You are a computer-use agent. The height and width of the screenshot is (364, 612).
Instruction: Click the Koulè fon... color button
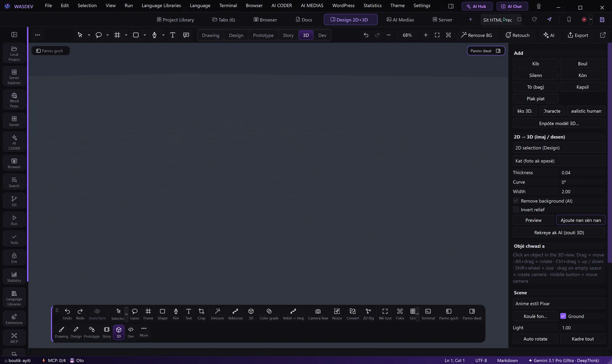535,316
